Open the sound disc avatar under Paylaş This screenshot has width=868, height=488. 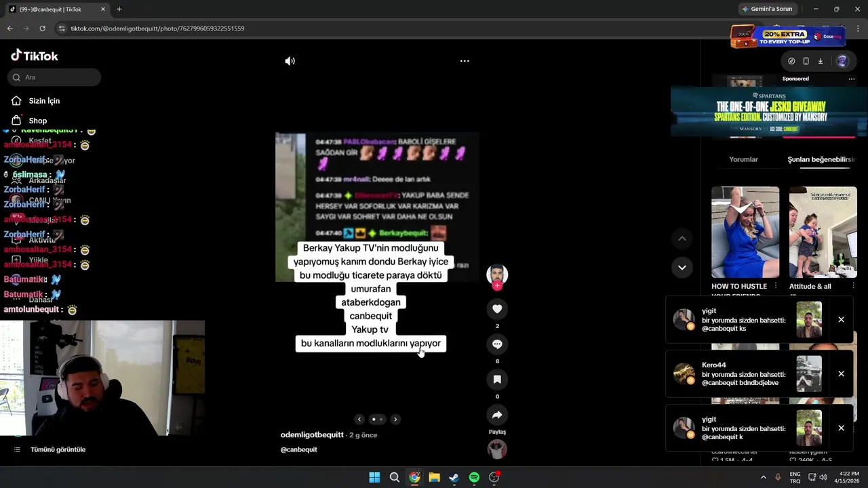pyautogui.click(x=497, y=449)
